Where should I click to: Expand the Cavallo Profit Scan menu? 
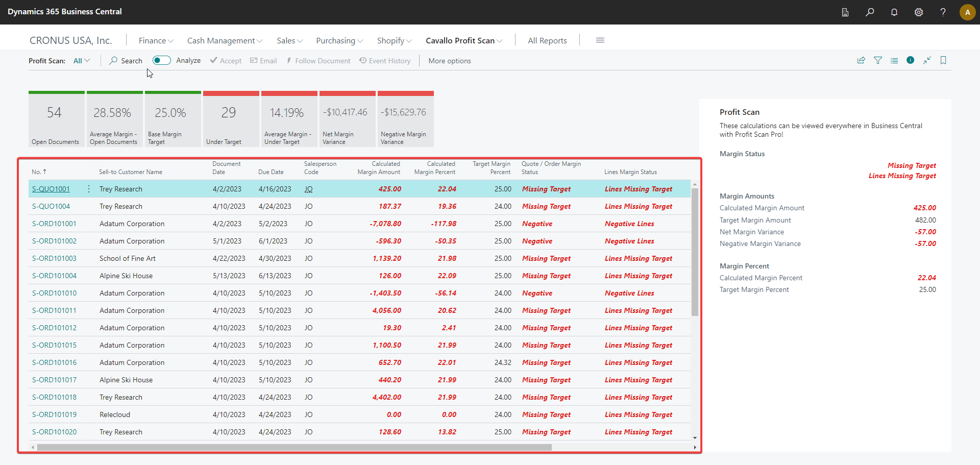click(x=463, y=40)
